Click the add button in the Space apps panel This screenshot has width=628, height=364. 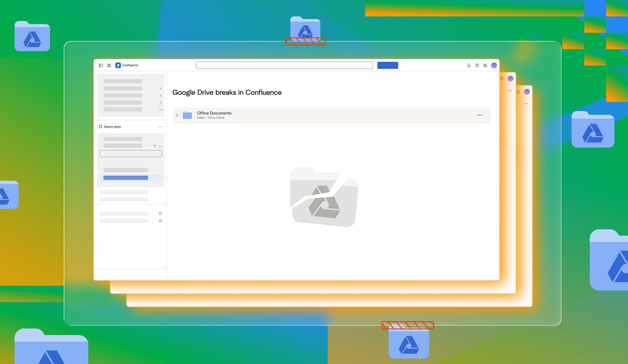point(155,146)
